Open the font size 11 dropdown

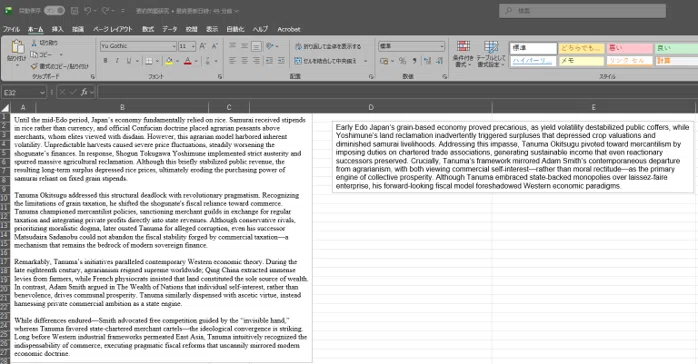(193, 46)
